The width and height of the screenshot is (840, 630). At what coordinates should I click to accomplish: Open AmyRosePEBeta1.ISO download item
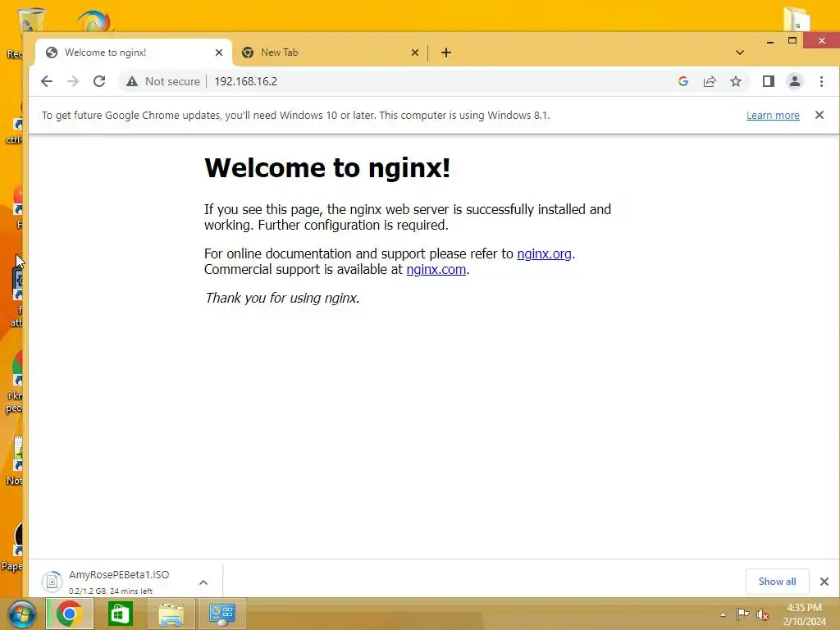pos(118,582)
